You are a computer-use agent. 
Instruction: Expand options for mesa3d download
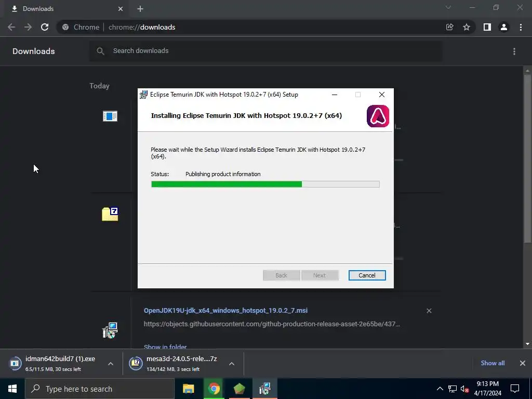(232, 364)
